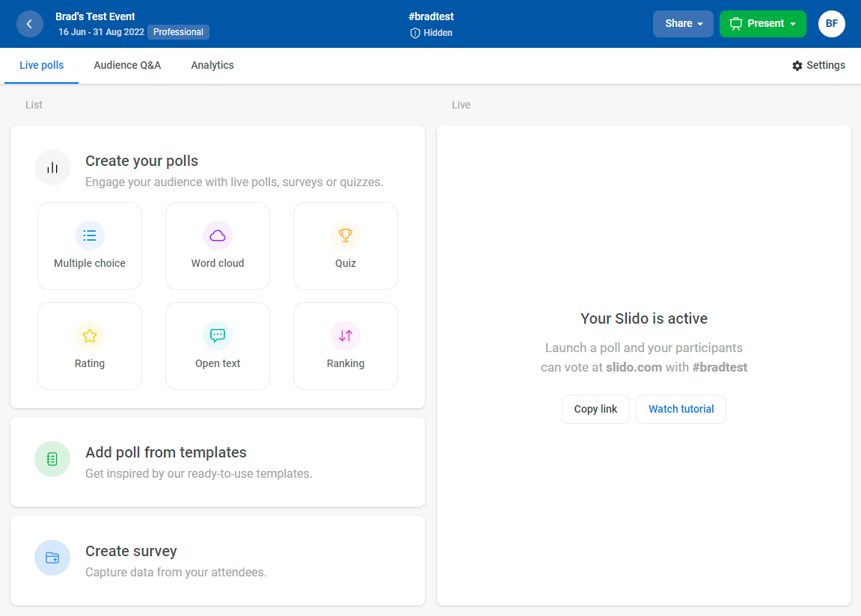Click the bar chart polls icon
The height and width of the screenshot is (616, 861).
(x=52, y=167)
